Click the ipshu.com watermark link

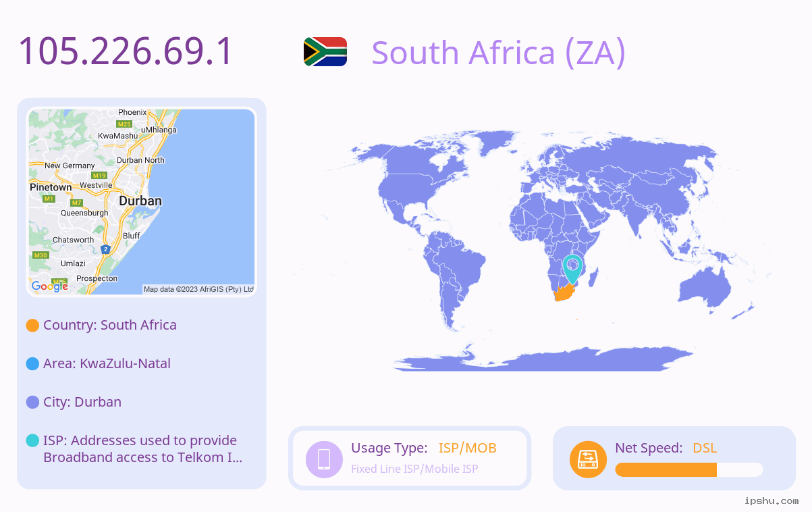click(772, 501)
